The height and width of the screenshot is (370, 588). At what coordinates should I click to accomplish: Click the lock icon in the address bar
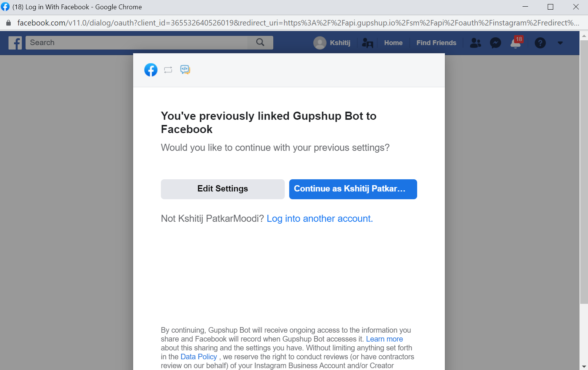coord(9,23)
